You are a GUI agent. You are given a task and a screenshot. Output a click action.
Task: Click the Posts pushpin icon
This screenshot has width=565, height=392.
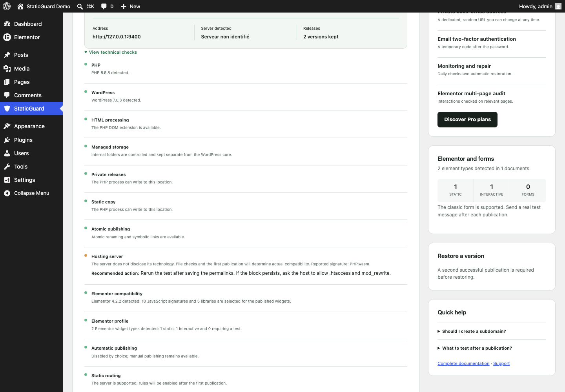tap(7, 55)
